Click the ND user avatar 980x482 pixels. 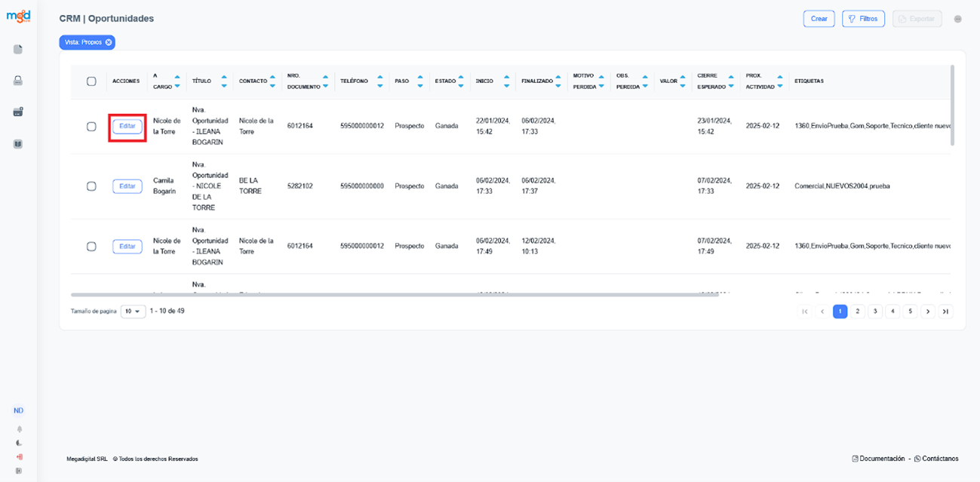coord(18,410)
